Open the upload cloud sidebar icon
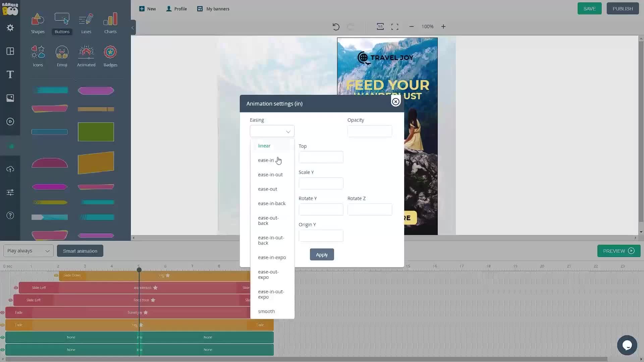Viewport: 644px width, 362px height. [10, 169]
